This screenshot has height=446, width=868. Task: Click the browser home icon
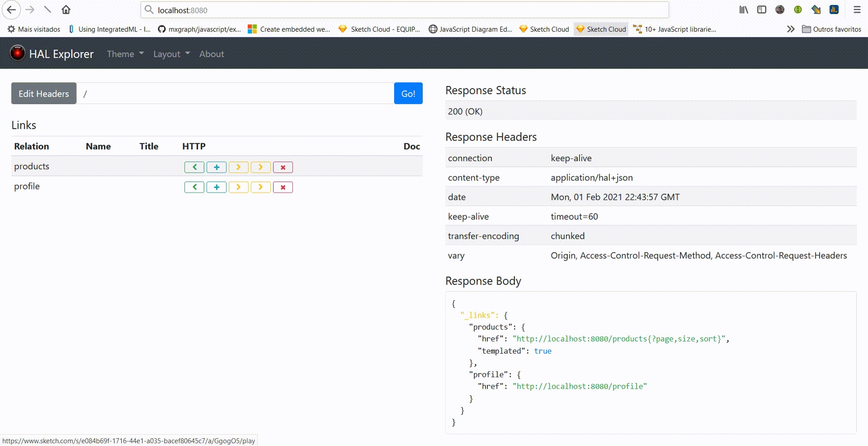coord(66,10)
